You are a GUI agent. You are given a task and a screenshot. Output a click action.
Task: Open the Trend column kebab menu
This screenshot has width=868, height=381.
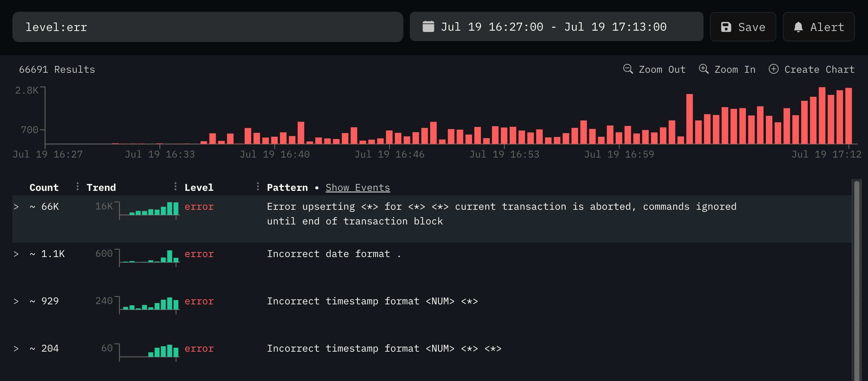coord(176,186)
